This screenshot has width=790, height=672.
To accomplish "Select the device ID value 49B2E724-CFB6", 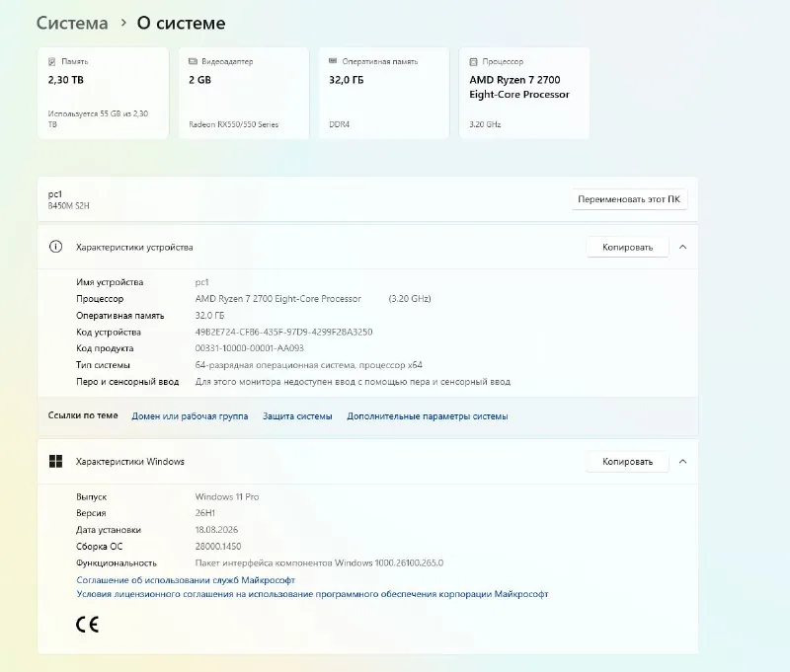I will pyautogui.click(x=283, y=333).
